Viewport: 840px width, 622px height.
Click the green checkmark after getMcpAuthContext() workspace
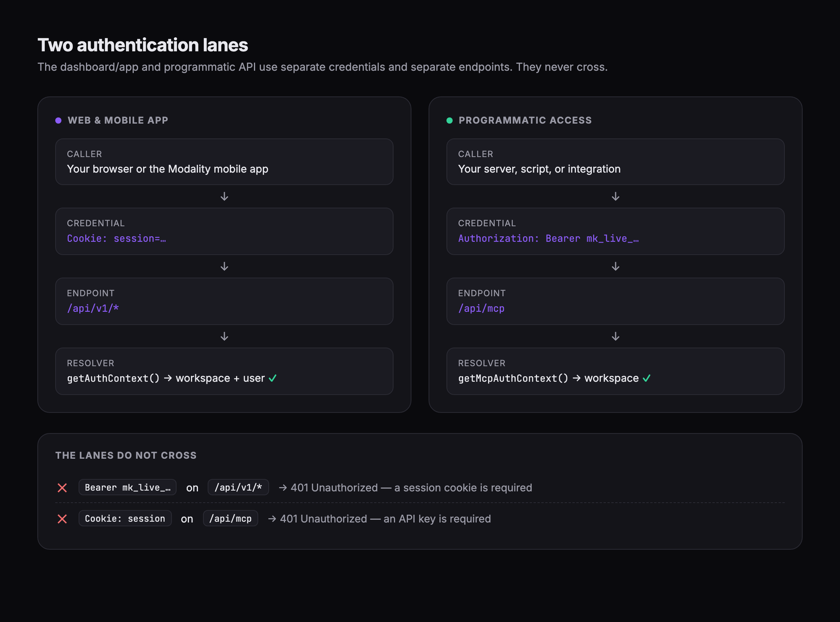pos(646,378)
